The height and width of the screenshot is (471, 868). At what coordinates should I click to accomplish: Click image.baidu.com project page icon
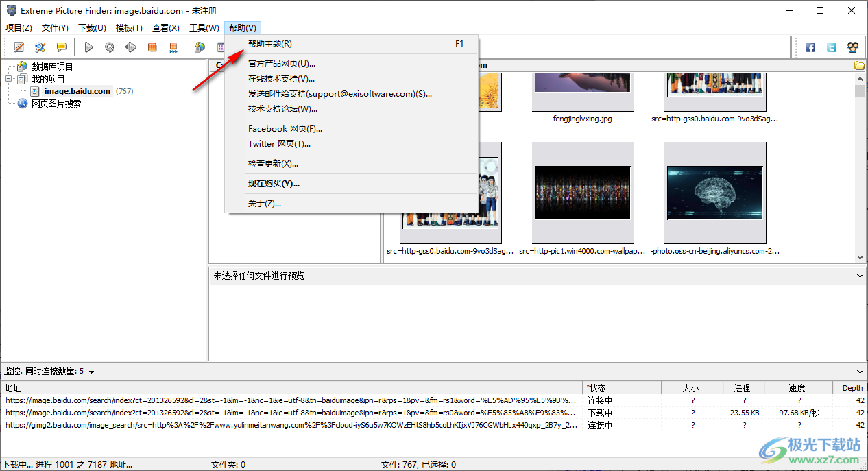tap(35, 91)
